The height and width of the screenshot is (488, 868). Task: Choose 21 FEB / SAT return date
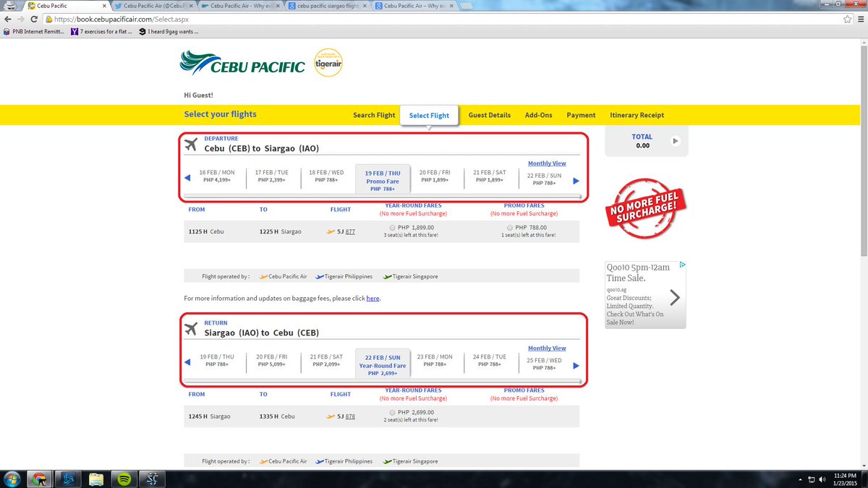(x=326, y=360)
